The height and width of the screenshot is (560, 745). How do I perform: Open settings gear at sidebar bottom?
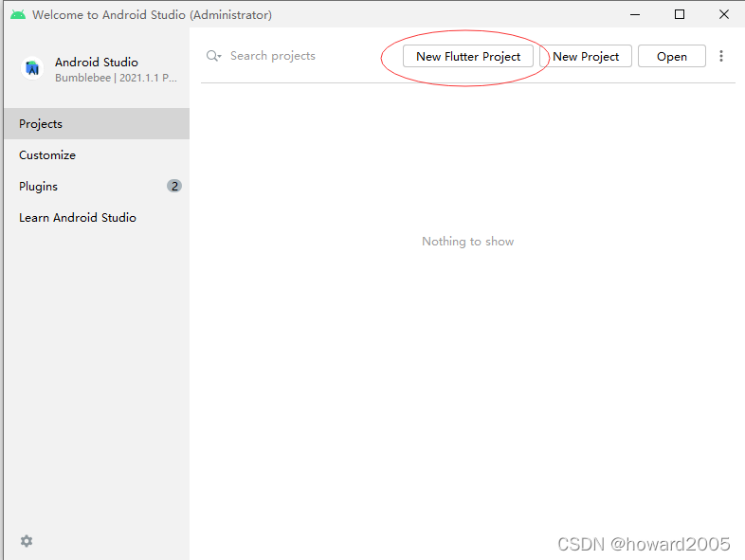[27, 541]
